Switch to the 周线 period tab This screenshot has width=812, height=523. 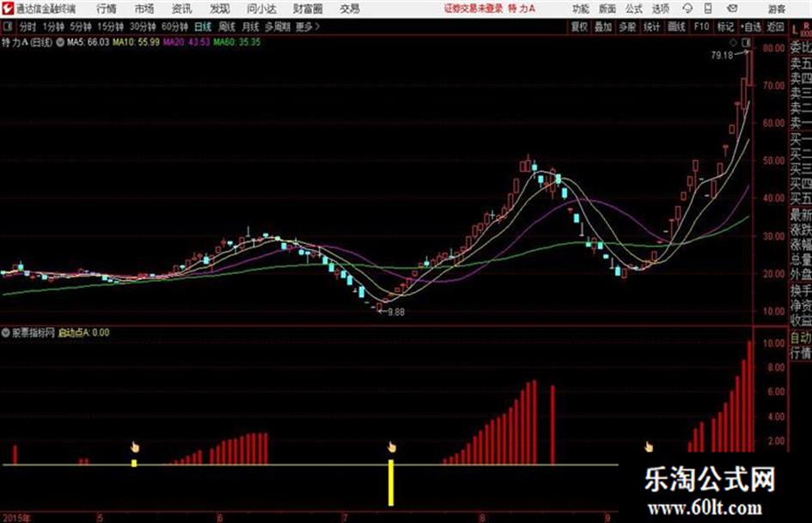tap(227, 27)
